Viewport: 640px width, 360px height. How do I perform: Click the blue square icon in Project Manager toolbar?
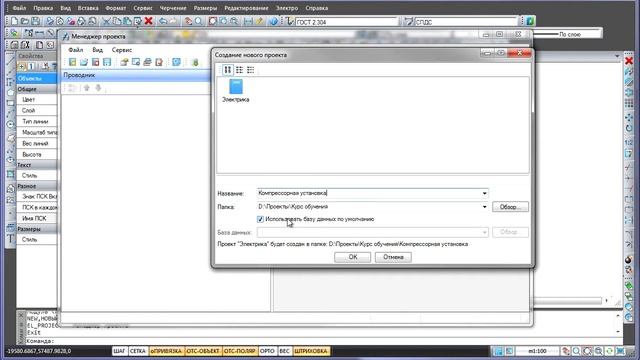click(x=176, y=62)
